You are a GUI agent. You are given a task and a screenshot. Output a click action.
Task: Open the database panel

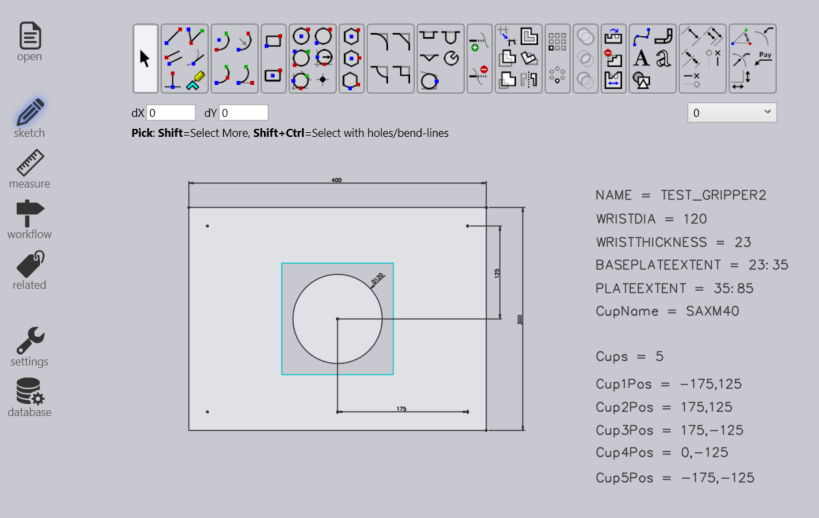tap(30, 397)
